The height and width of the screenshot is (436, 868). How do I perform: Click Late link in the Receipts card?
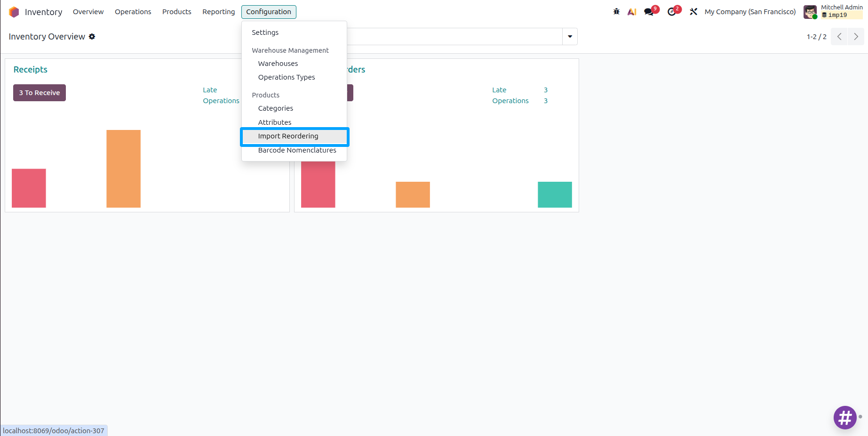point(210,90)
